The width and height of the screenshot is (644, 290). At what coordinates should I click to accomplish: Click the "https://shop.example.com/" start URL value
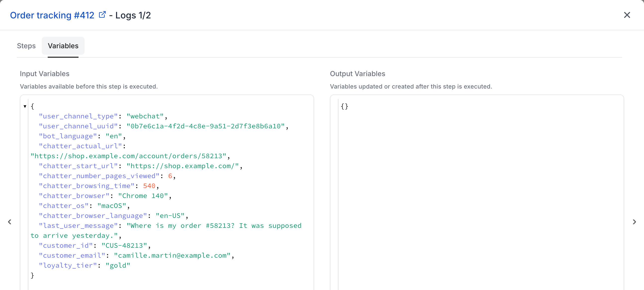pyautogui.click(x=183, y=166)
